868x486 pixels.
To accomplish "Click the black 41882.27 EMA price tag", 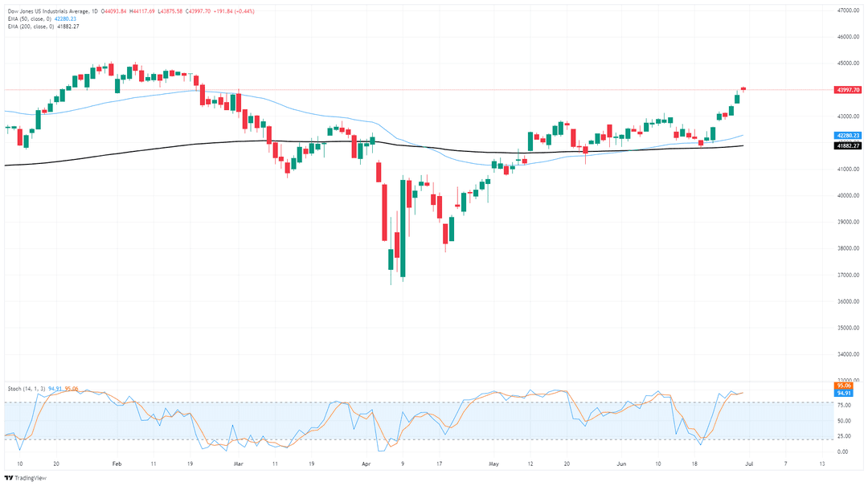I will (848, 145).
